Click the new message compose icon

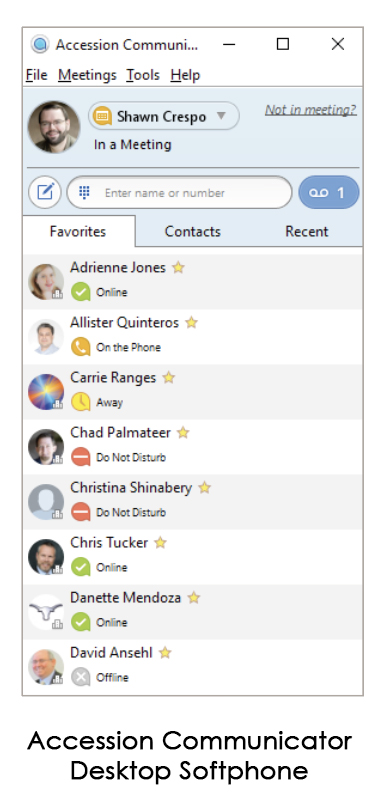point(45,193)
